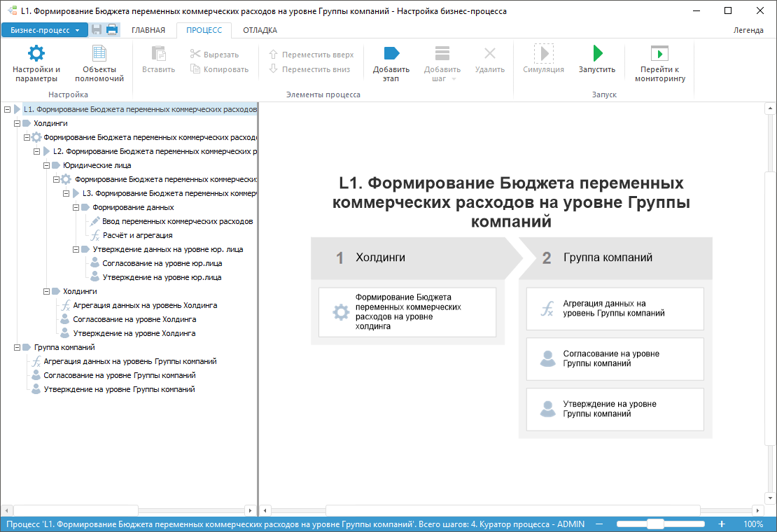This screenshot has height=532, width=777.
Task: Select Агрегация данных на уровень Группы компаний card
Action: 615,309
